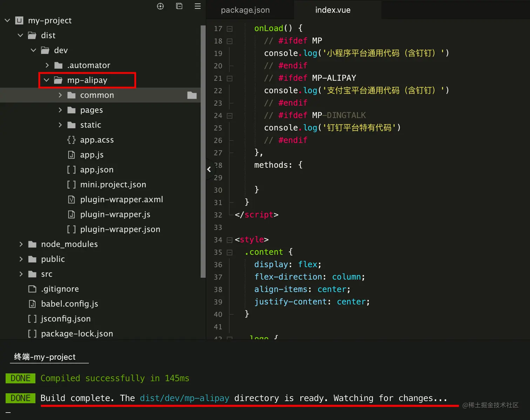Image resolution: width=530 pixels, height=420 pixels.
Task: Fold the MP-DINGTALK block at line 24
Action: pyautogui.click(x=230, y=116)
